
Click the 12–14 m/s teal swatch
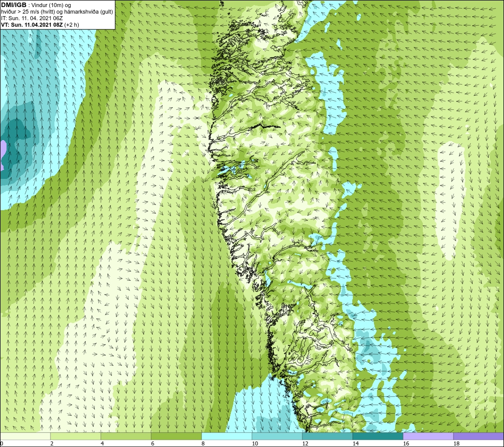327,436
